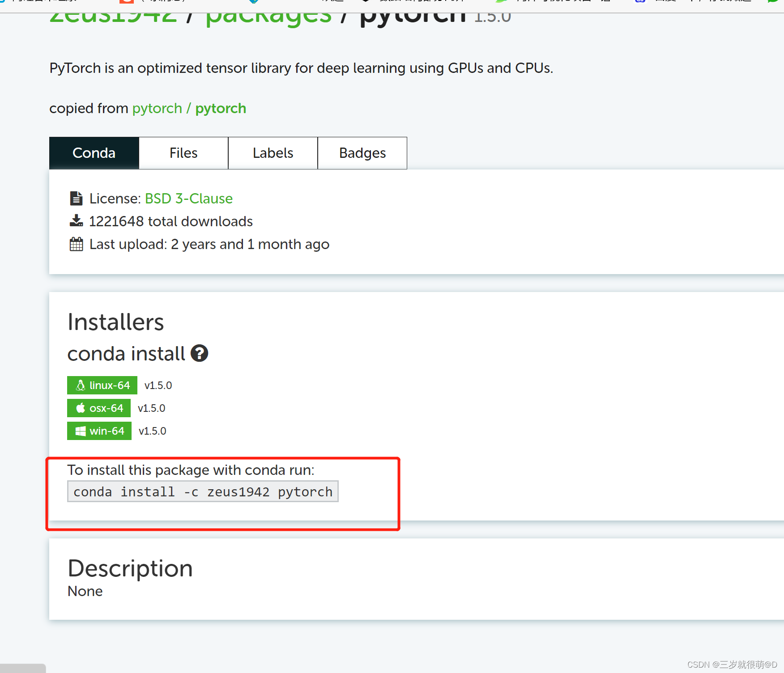This screenshot has height=673, width=784.
Task: Open the BSD 3-Clause license link
Action: coord(188,199)
